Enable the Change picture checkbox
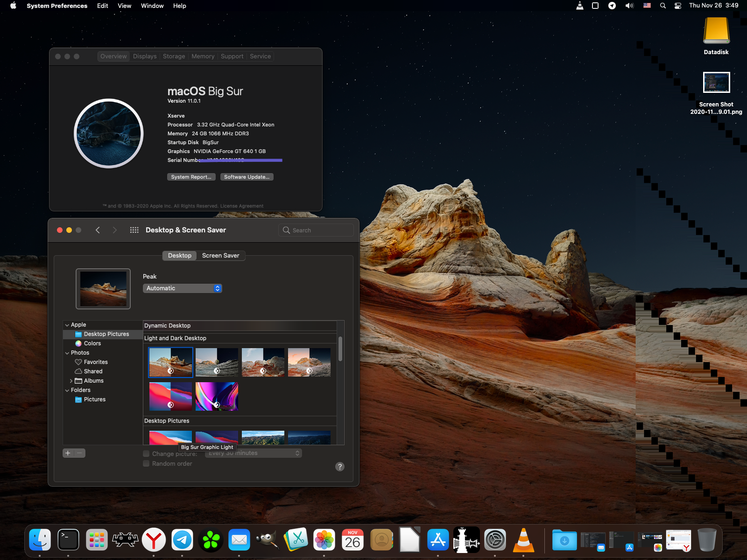The image size is (747, 560). pyautogui.click(x=146, y=454)
